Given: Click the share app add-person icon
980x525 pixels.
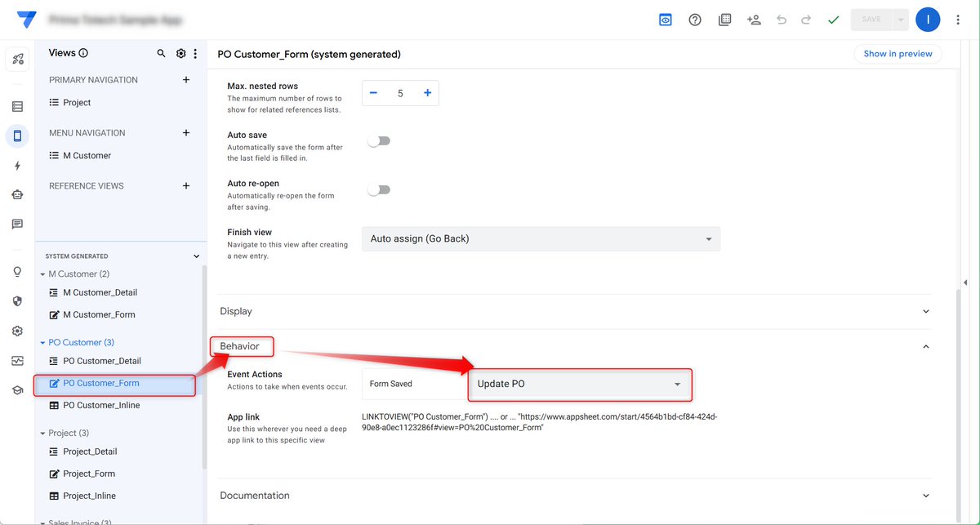Looking at the screenshot, I should [754, 20].
